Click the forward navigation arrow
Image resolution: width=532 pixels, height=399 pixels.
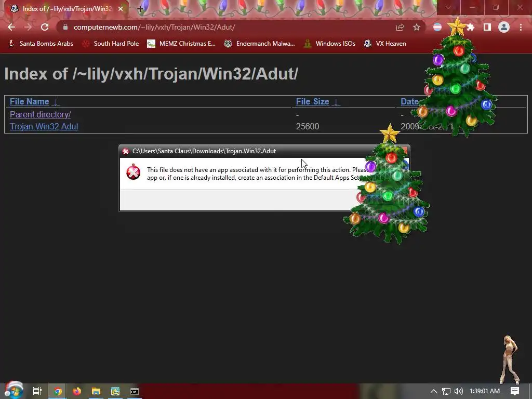28,27
